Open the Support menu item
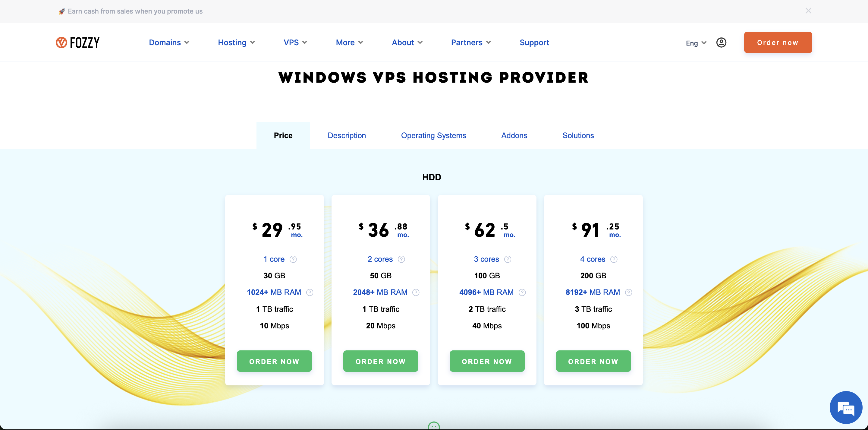Image resolution: width=868 pixels, height=430 pixels. pyautogui.click(x=534, y=43)
